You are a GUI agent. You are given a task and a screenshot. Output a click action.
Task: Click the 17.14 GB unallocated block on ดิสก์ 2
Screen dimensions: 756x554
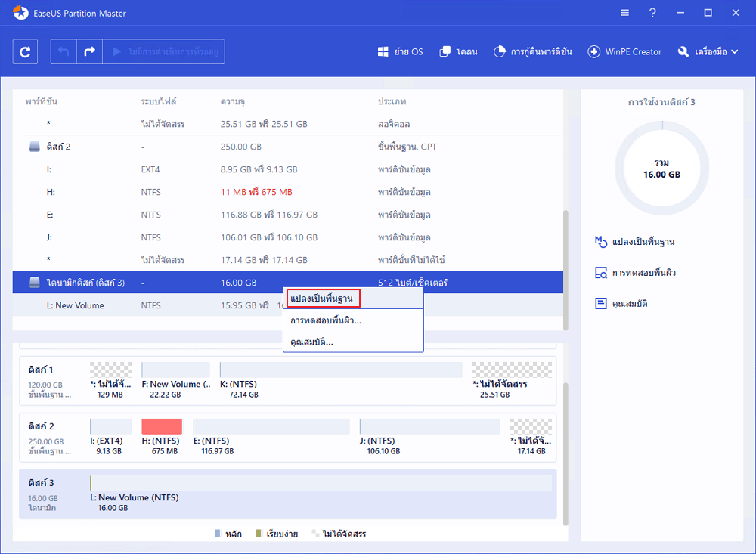(x=531, y=427)
